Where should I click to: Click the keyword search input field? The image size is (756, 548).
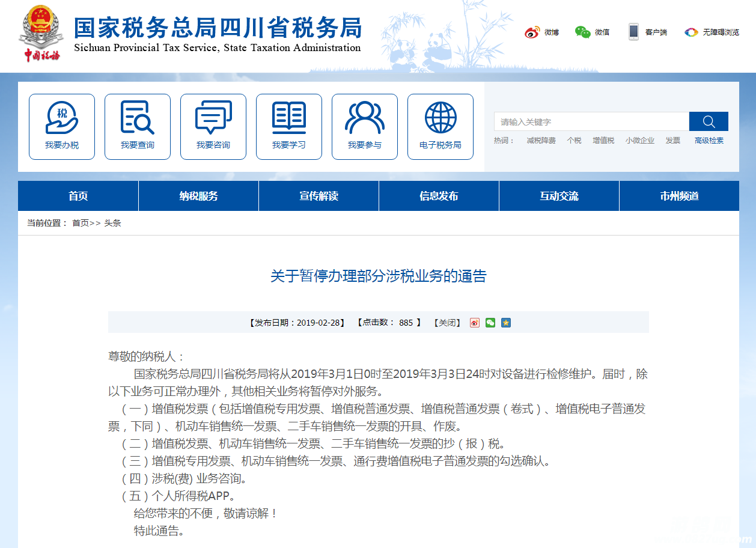coord(591,121)
